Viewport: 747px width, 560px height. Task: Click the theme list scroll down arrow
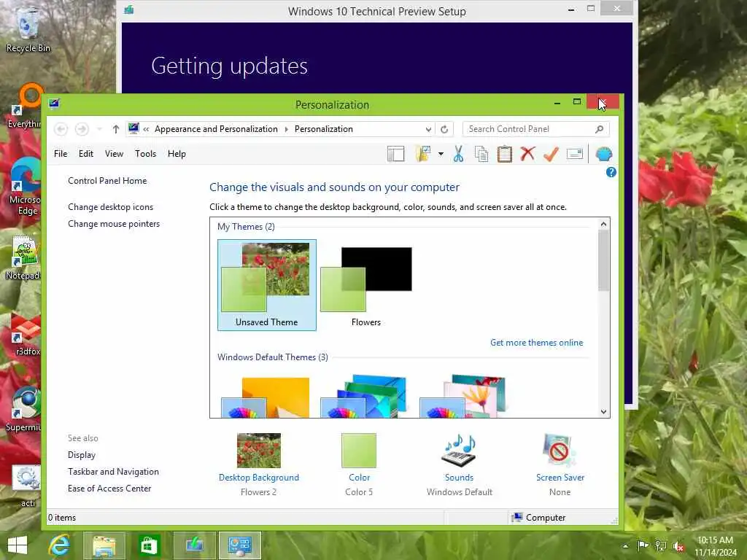[603, 412]
